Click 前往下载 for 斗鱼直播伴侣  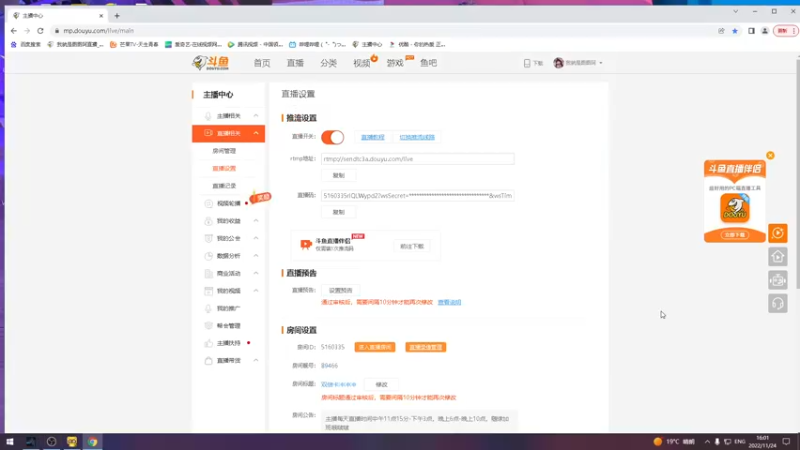pyautogui.click(x=412, y=246)
